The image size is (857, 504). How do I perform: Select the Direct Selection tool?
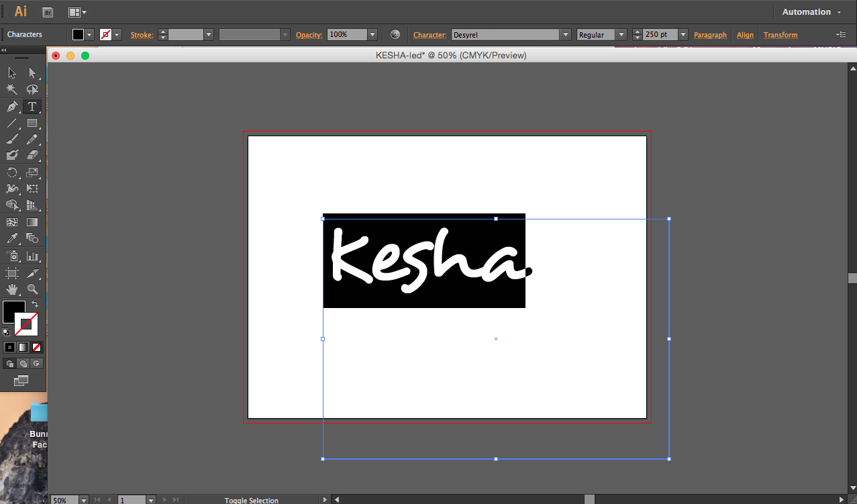(32, 73)
